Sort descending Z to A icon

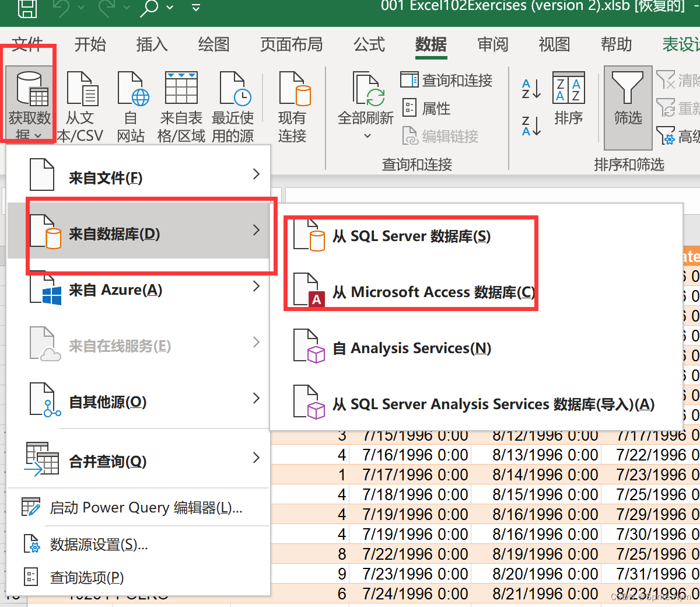click(531, 125)
